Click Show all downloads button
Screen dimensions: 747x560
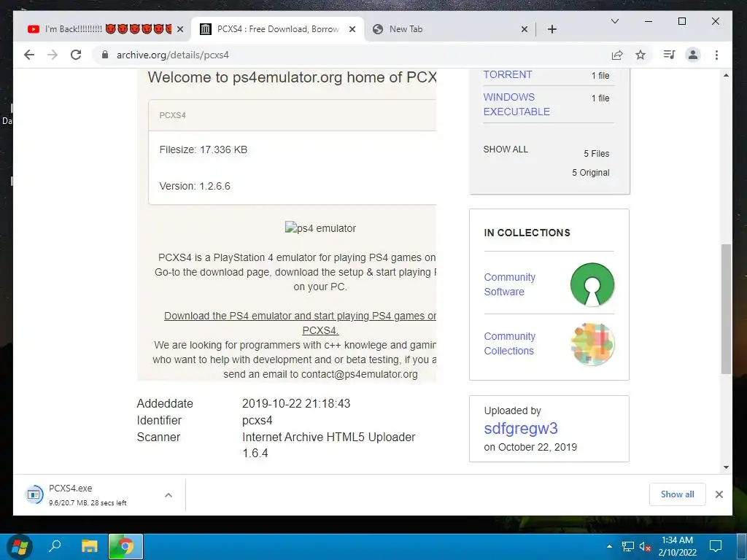pyautogui.click(x=677, y=494)
